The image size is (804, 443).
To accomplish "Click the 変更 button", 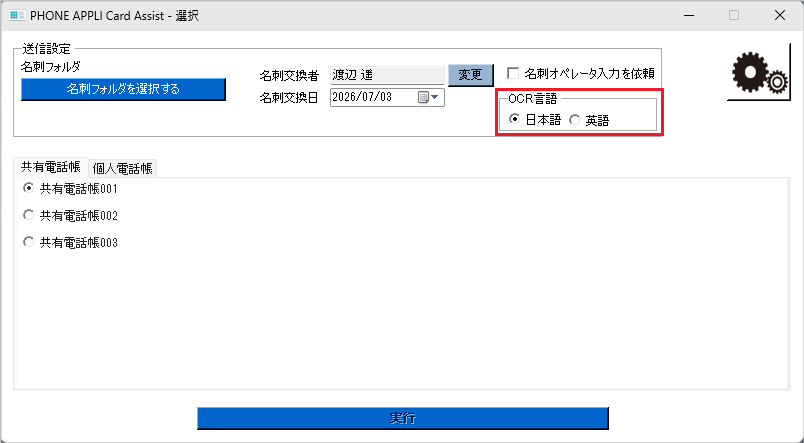I will (470, 75).
